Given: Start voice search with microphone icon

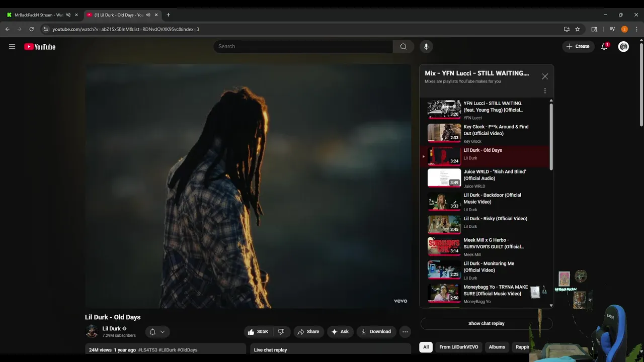Looking at the screenshot, I should pyautogui.click(x=426, y=46).
